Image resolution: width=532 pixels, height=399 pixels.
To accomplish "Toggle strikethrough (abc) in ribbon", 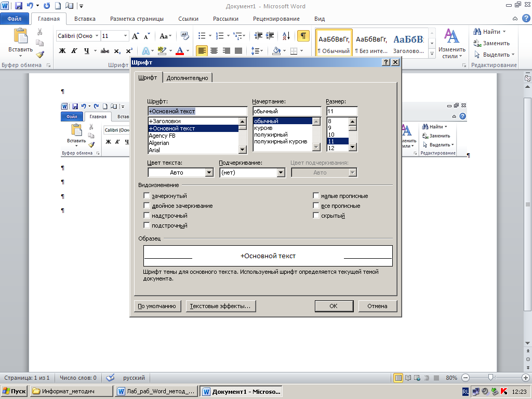I will tap(105, 51).
